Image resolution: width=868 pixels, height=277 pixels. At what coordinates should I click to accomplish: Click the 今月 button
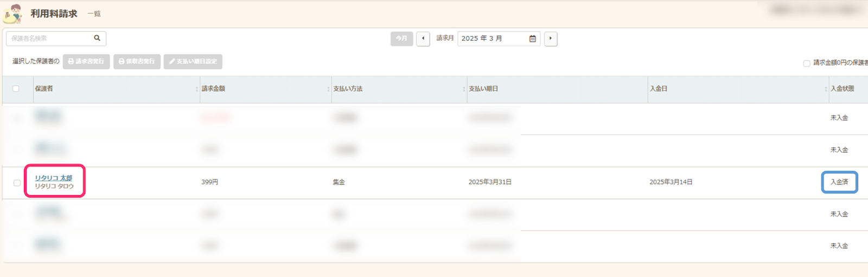401,38
